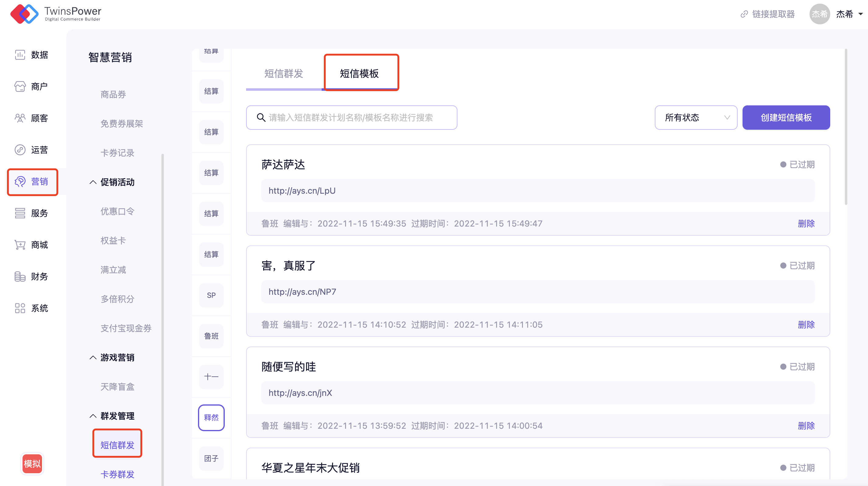The width and height of the screenshot is (868, 486).
Task: Click the 链接提取器 link icon
Action: (x=744, y=14)
